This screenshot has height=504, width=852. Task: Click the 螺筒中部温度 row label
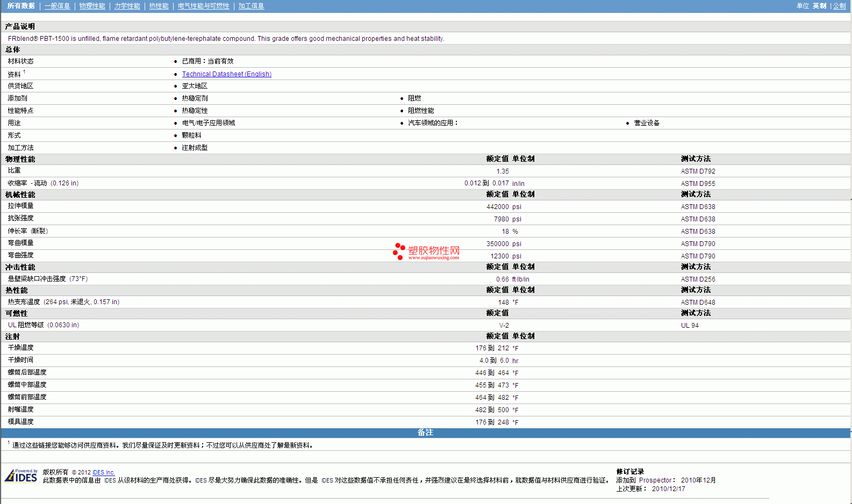27,385
